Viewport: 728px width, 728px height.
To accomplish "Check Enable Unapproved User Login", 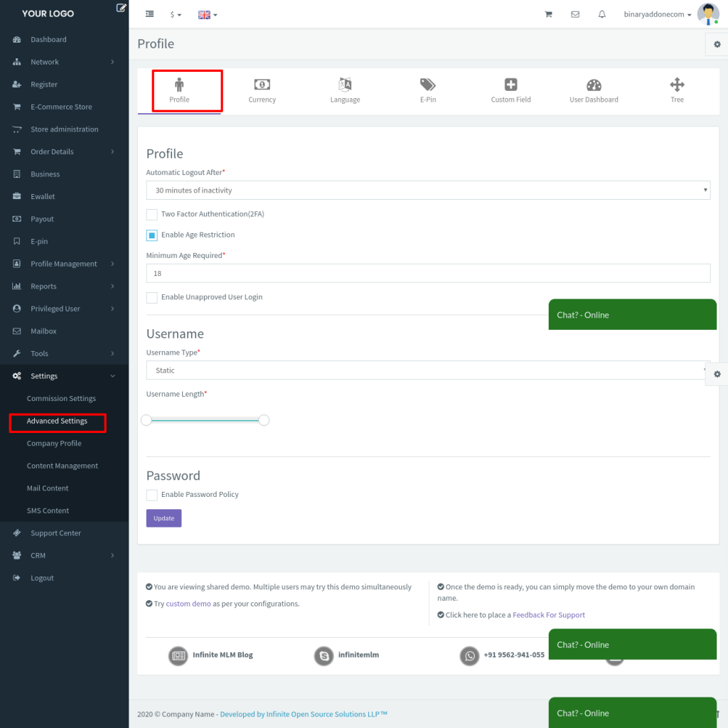I will pyautogui.click(x=152, y=298).
